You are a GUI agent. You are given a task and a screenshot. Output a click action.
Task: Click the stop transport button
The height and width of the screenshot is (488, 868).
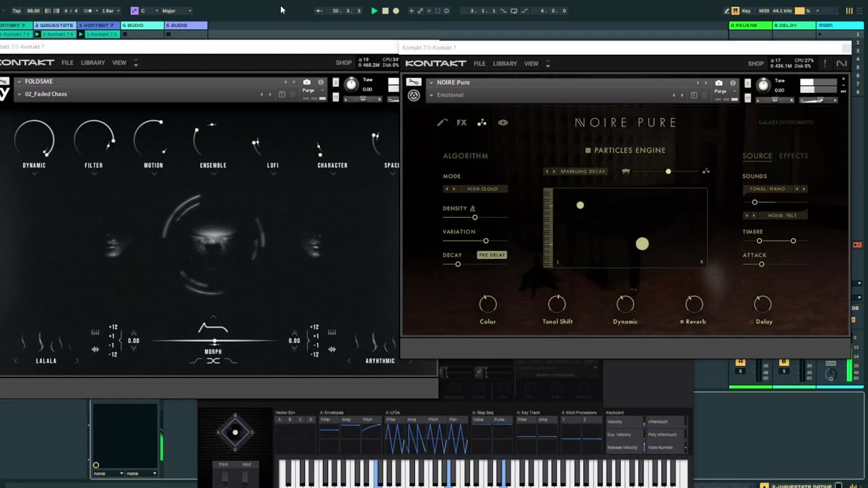[385, 11]
